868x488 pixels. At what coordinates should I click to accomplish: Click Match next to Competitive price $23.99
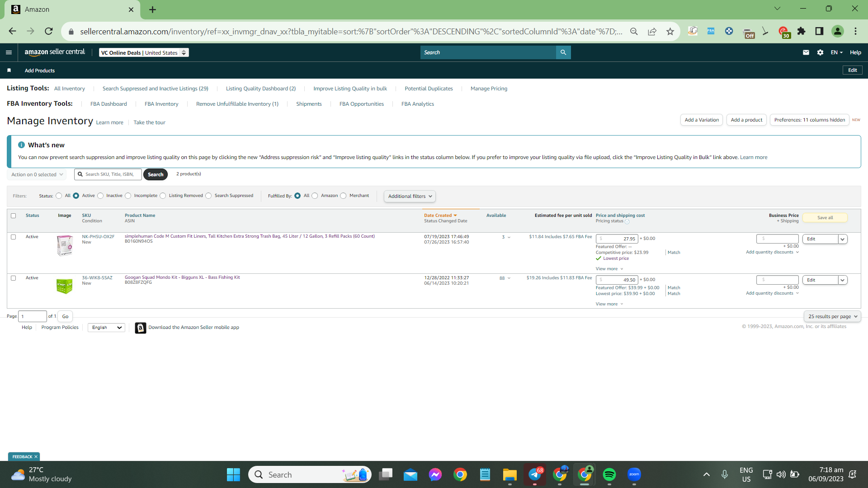click(x=674, y=253)
